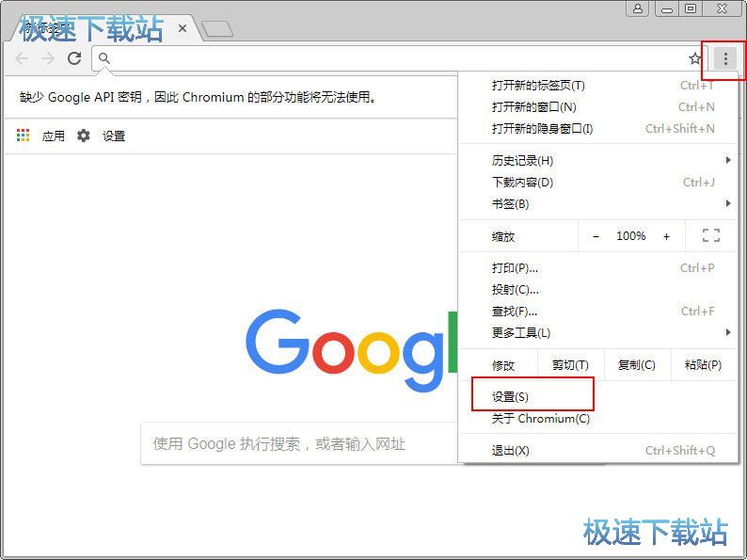Choose 投射(C)... menu item
747x560 pixels.
pos(598,289)
